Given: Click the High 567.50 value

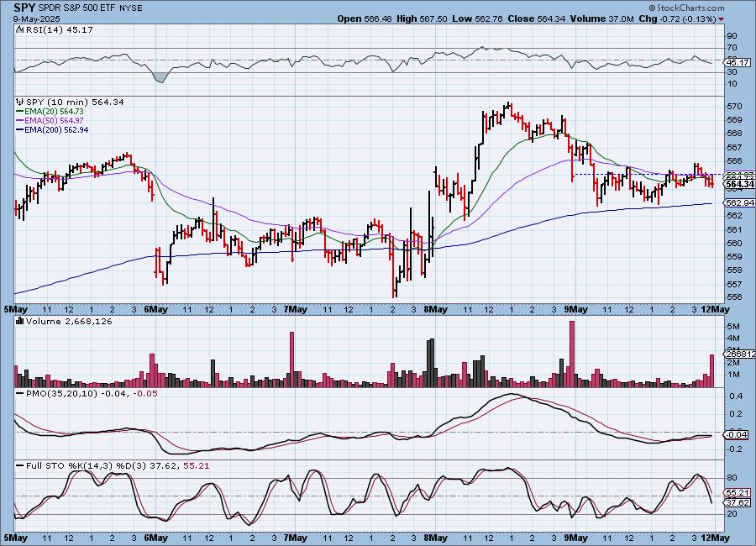Looking at the screenshot, I should (x=422, y=18).
